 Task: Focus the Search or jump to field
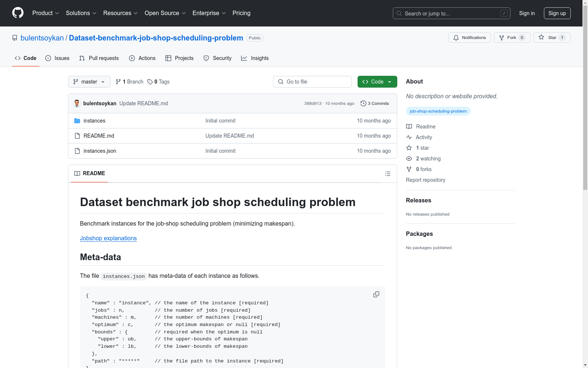point(452,13)
